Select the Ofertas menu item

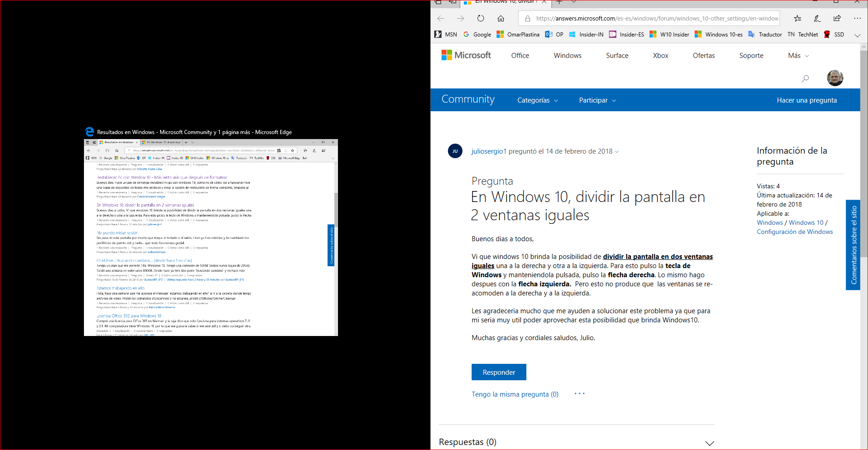click(x=704, y=56)
